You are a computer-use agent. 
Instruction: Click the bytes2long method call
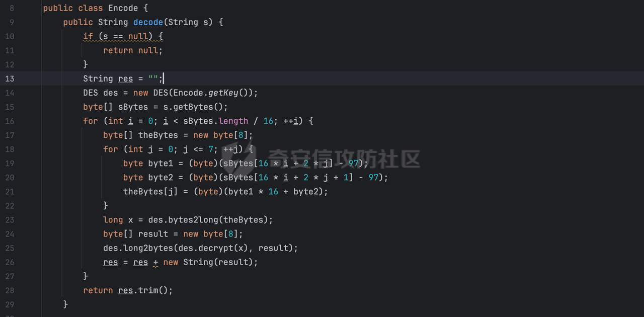click(x=195, y=220)
